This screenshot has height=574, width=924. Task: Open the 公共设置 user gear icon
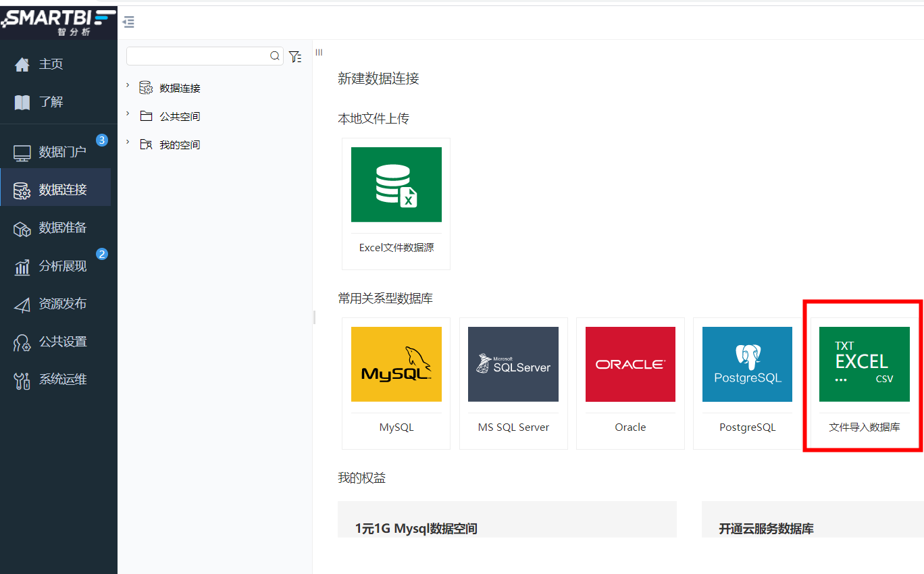[22, 342]
